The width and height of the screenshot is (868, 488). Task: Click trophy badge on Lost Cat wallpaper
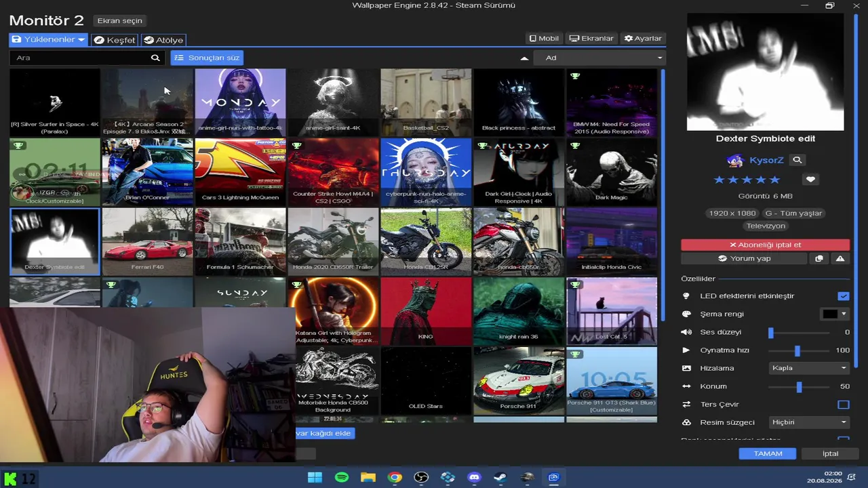[x=575, y=285]
